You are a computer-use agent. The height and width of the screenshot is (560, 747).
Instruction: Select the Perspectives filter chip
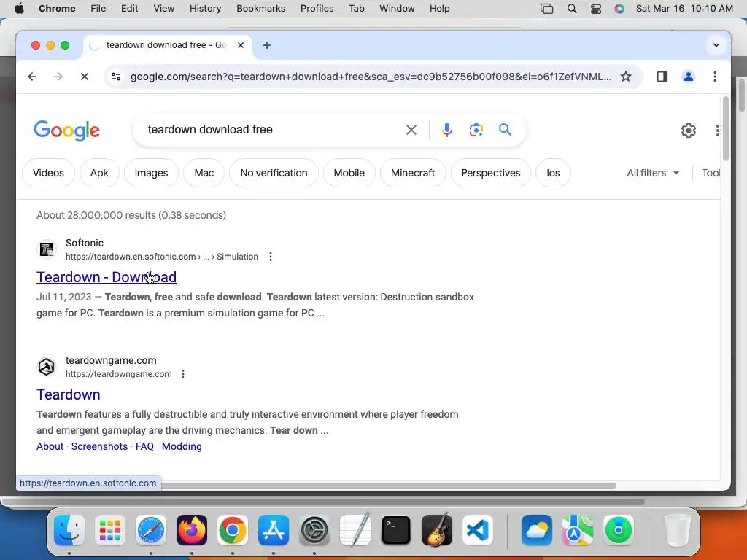pyautogui.click(x=491, y=174)
